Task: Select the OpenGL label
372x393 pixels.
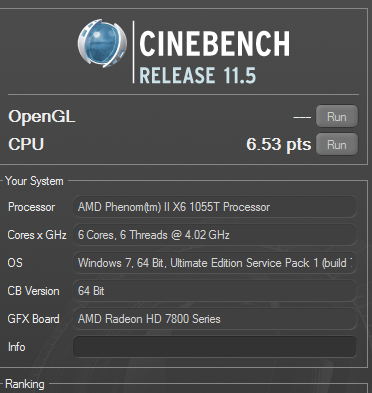Action: [x=42, y=117]
